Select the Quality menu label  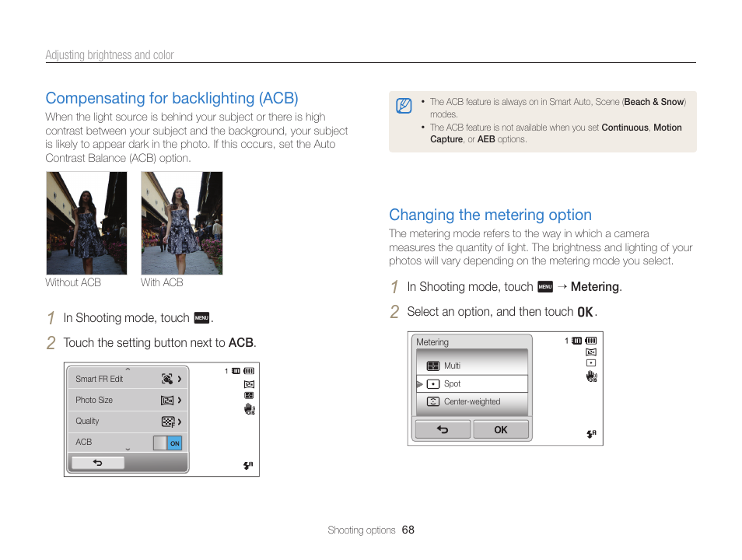[87, 421]
